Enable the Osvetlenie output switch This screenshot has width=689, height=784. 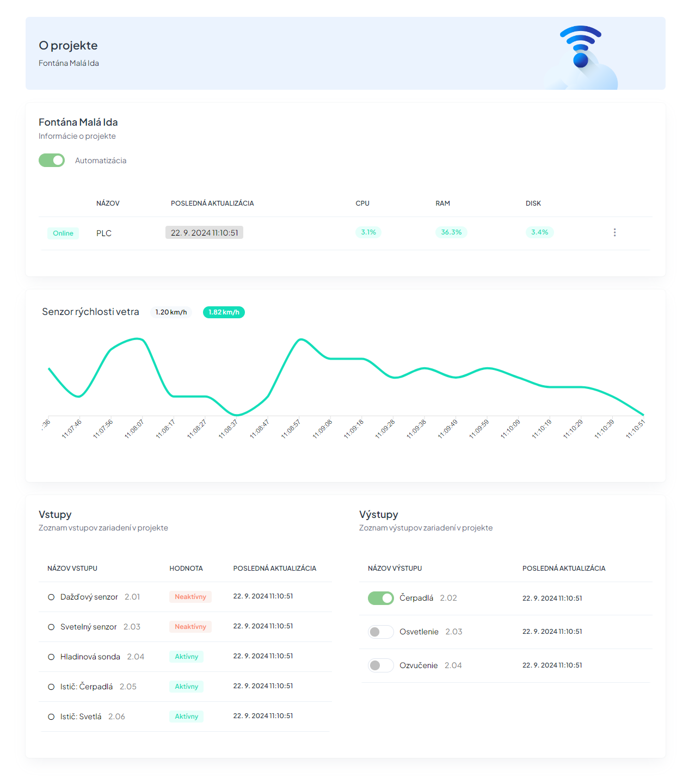(381, 632)
